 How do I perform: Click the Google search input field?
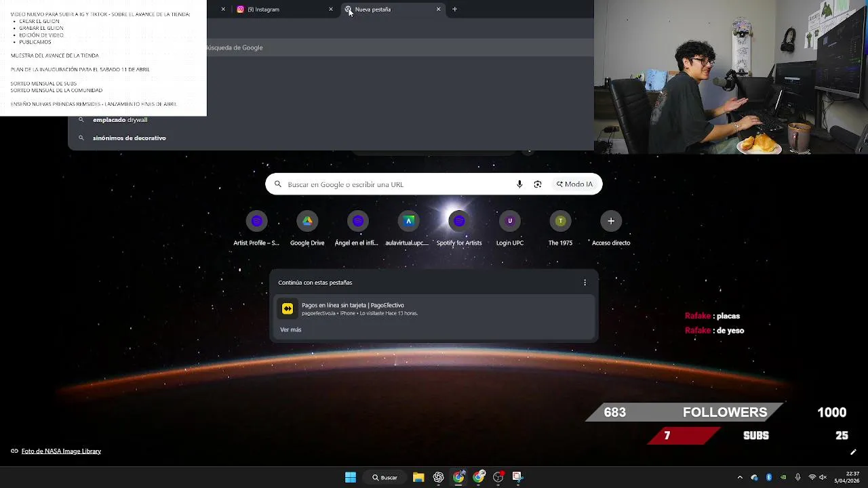click(x=434, y=184)
